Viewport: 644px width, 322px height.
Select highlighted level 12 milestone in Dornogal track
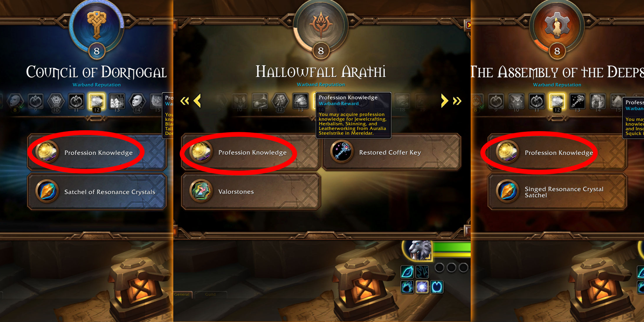(96, 102)
